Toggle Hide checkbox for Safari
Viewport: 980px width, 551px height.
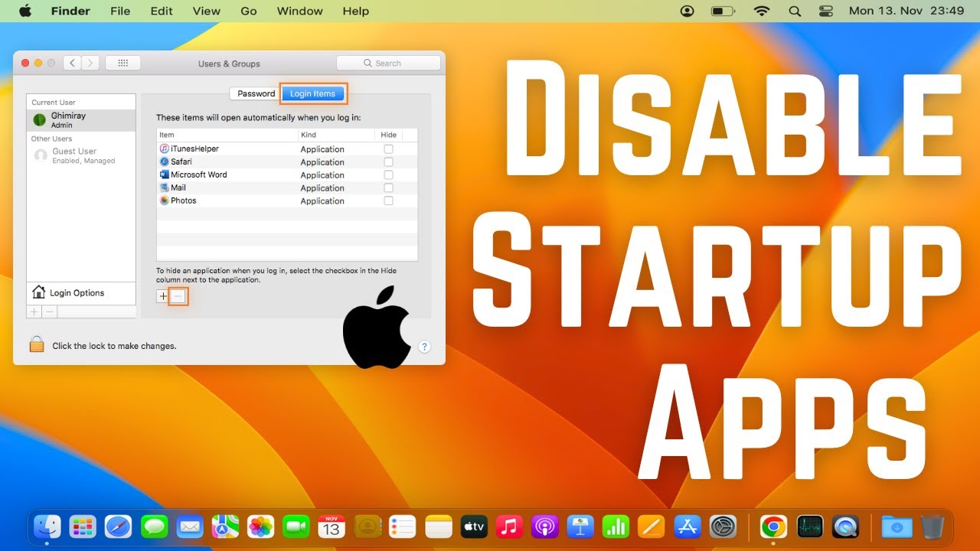[x=388, y=162]
